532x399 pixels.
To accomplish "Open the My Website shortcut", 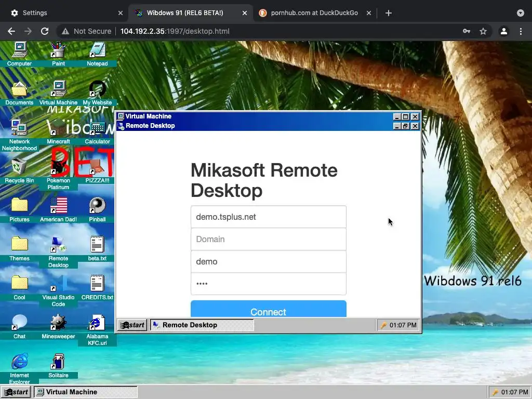I will tap(97, 93).
